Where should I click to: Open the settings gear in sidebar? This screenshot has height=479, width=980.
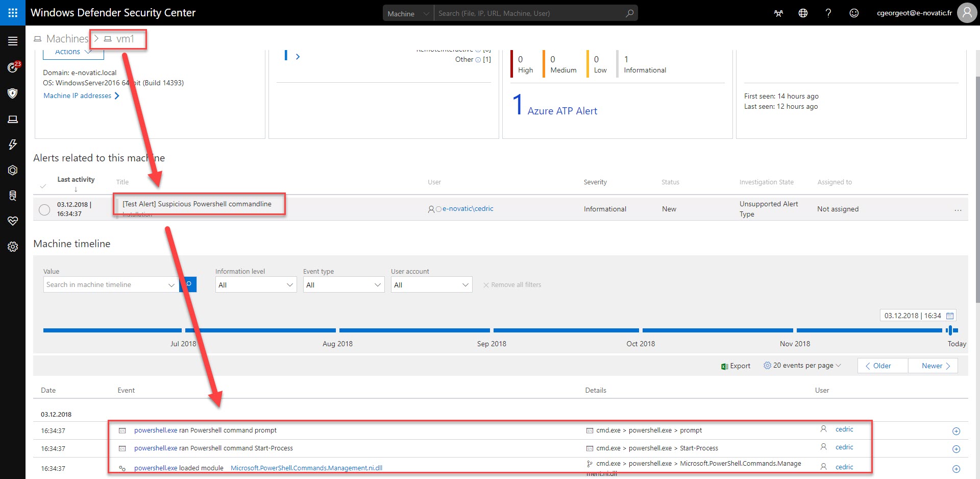click(13, 247)
